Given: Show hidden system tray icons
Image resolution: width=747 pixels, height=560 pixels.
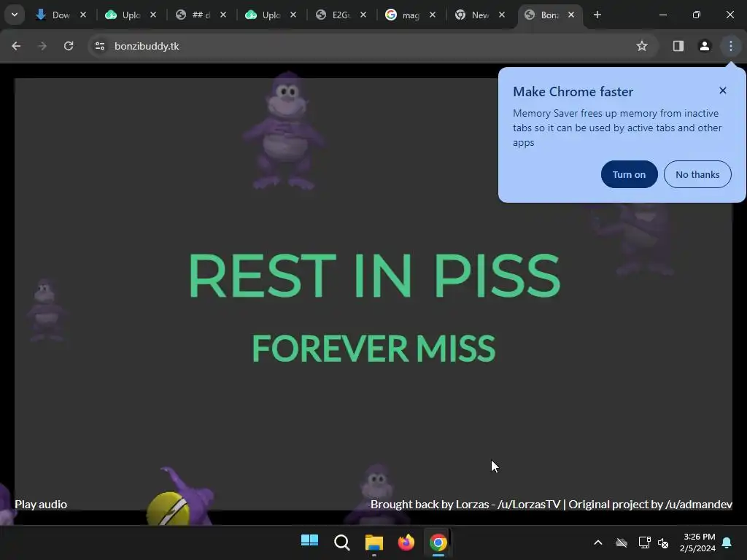Looking at the screenshot, I should pos(598,542).
